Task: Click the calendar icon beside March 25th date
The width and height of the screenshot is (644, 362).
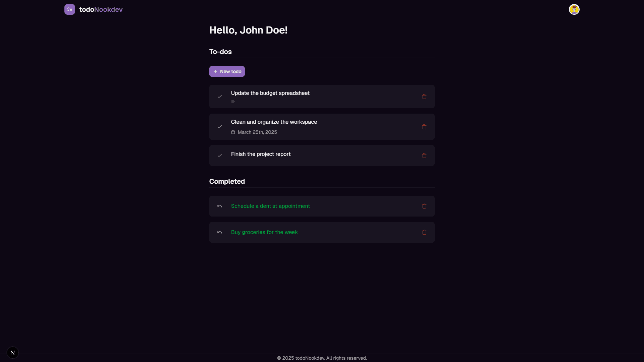Action: pos(233,132)
